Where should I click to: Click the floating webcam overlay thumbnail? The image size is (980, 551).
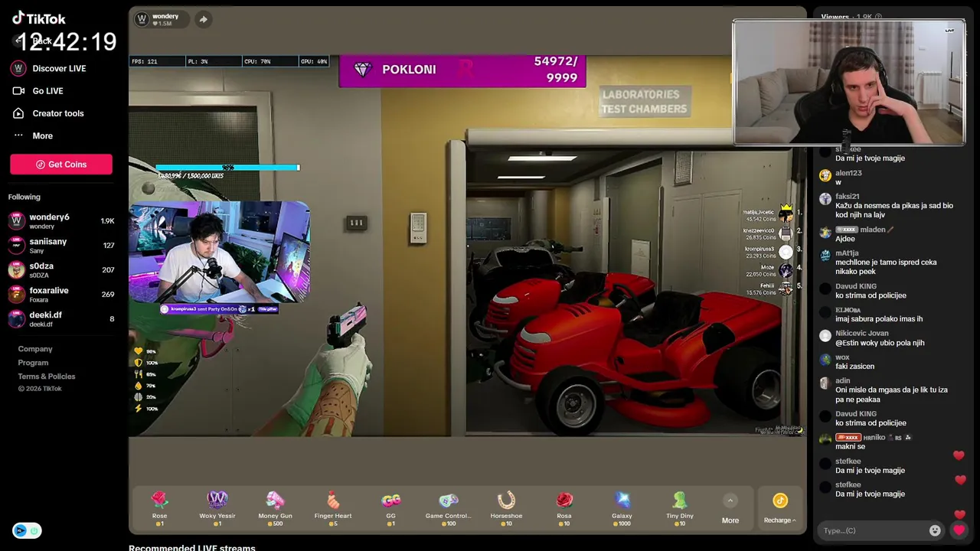(x=849, y=83)
